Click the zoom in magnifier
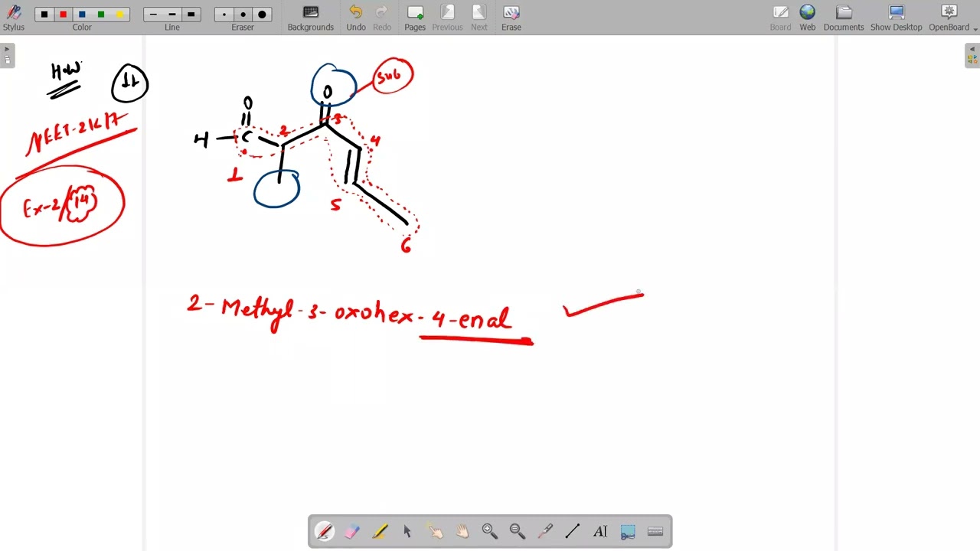The height and width of the screenshot is (551, 980). tap(490, 531)
